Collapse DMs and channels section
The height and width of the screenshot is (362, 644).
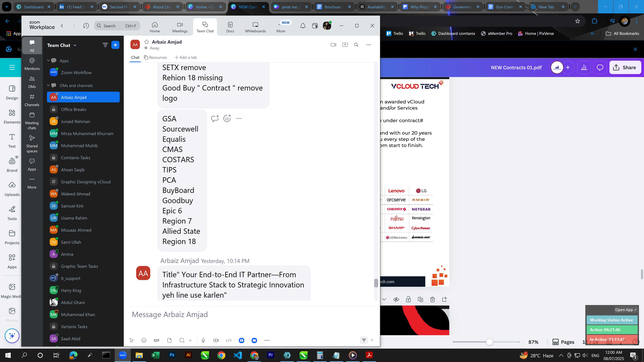(x=48, y=85)
